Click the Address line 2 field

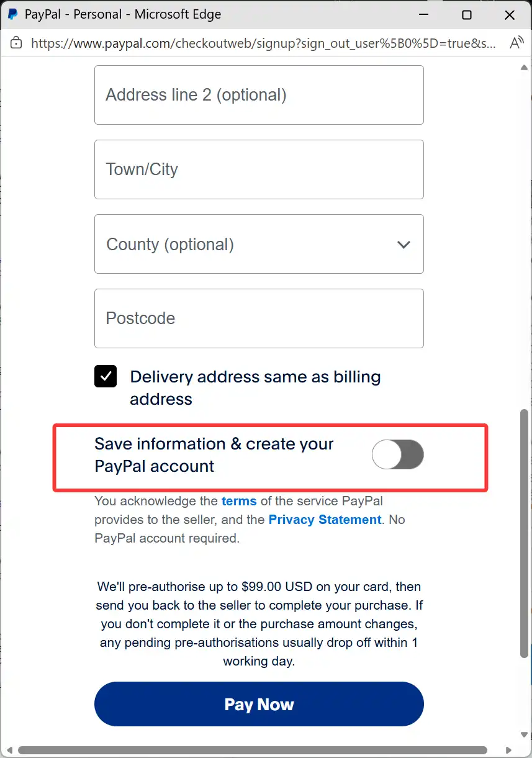259,94
